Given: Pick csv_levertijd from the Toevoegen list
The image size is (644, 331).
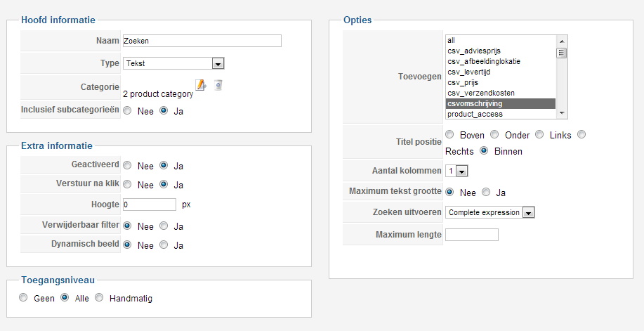Looking at the screenshot, I should [471, 72].
